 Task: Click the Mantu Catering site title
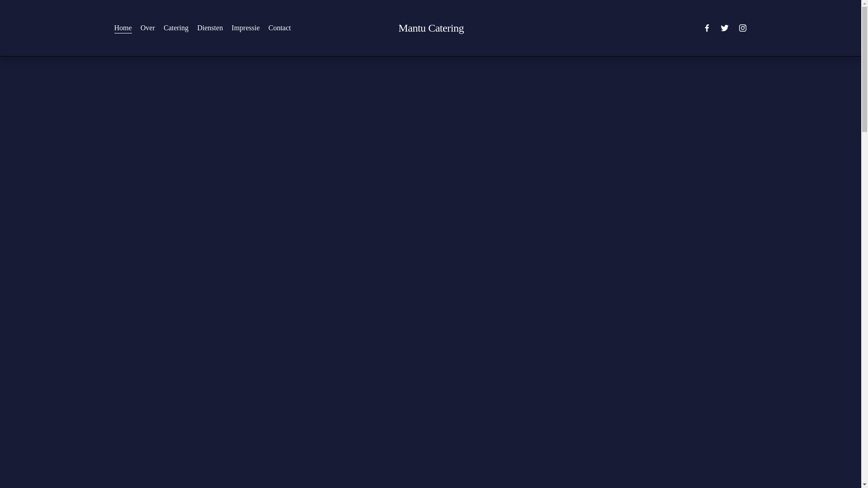point(431,28)
